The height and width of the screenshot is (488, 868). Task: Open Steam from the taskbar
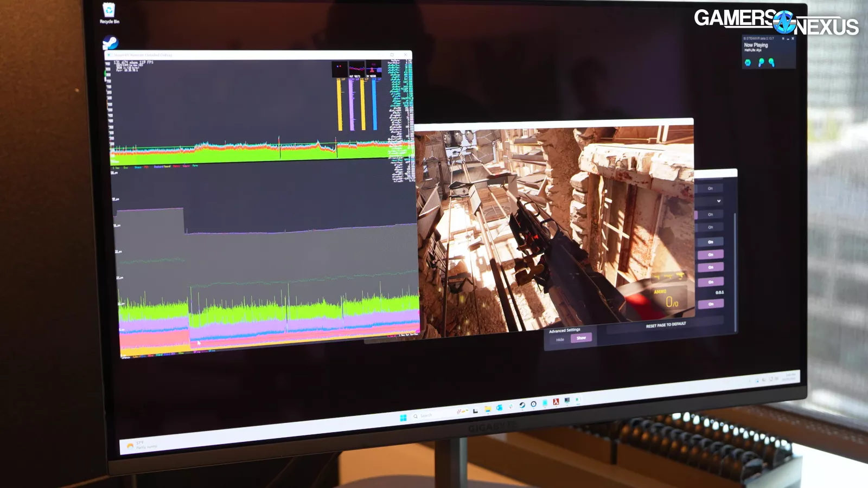click(x=522, y=405)
